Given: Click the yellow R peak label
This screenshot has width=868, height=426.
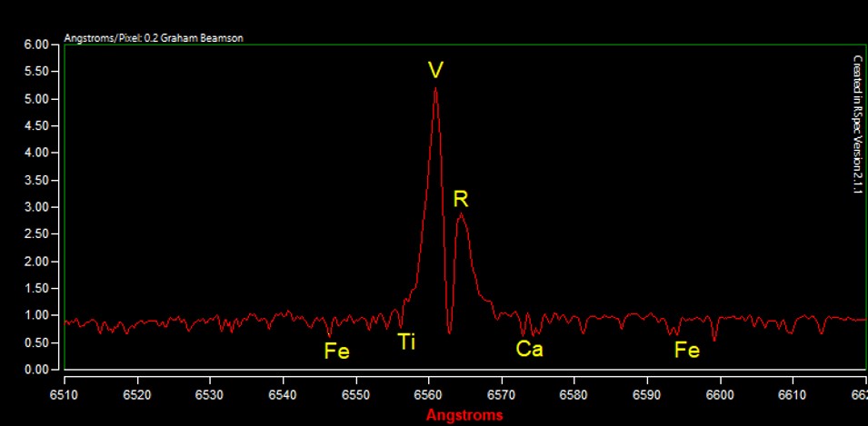Looking at the screenshot, I should 461,199.
